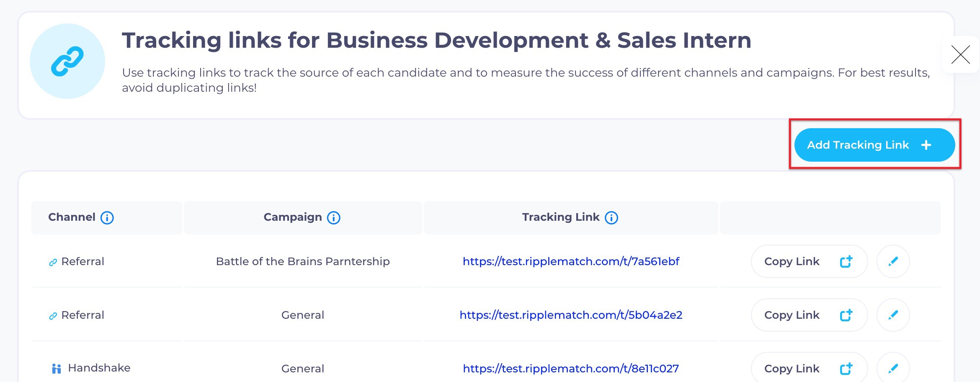The width and height of the screenshot is (980, 382).
Task: Click the Add Tracking Link button
Action: (x=874, y=145)
